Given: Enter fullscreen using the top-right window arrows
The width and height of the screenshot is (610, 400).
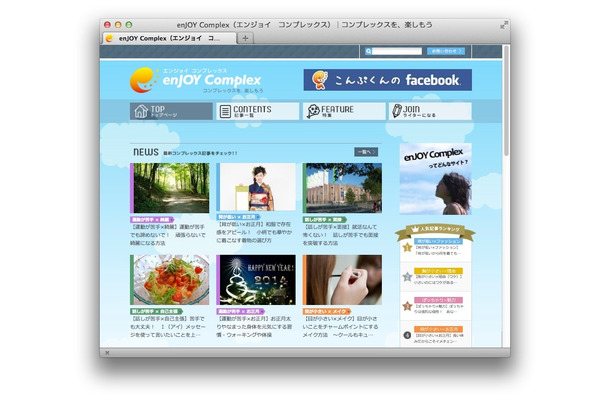Looking at the screenshot, I should click(x=502, y=23).
